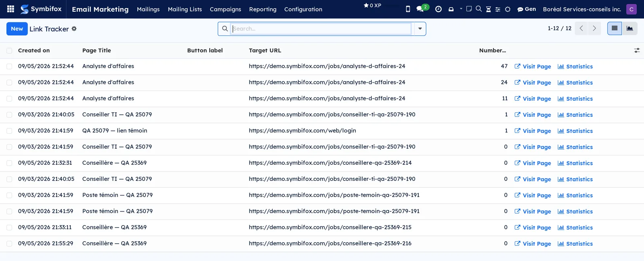Image resolution: width=644 pixels, height=261 pixels.
Task: Check the Conseiller TI row with 1 click
Action: [x=9, y=115]
